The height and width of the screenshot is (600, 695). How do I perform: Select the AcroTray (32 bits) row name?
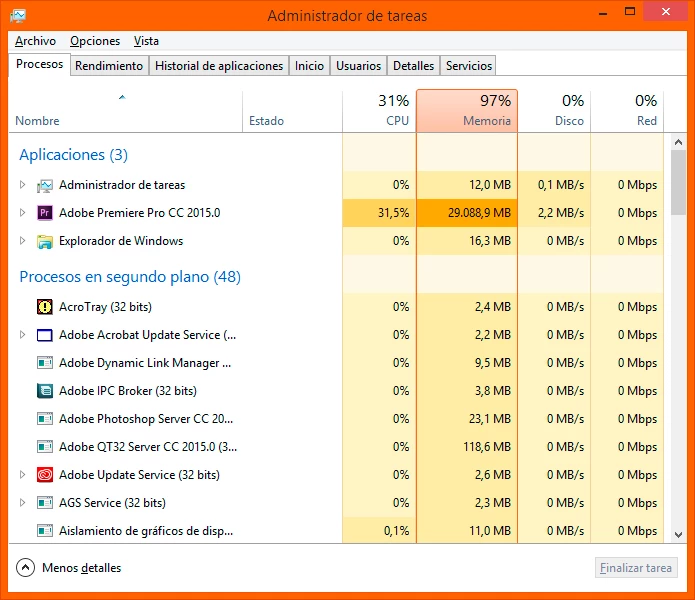[x=105, y=307]
